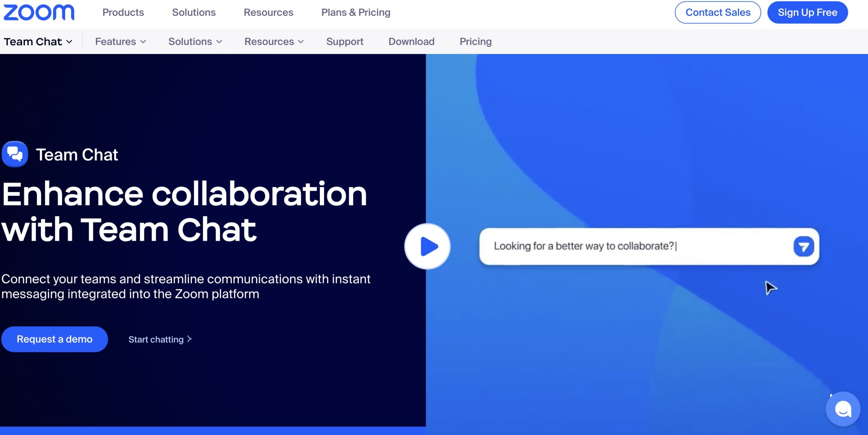Screen dimensions: 868x435
Task: Expand the Features dropdown
Action: 121,42
